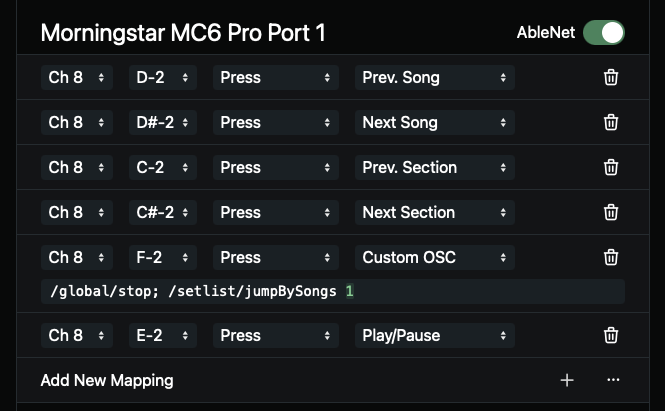The height and width of the screenshot is (411, 665).
Task: Open the three-dot more options menu
Action: (x=613, y=380)
